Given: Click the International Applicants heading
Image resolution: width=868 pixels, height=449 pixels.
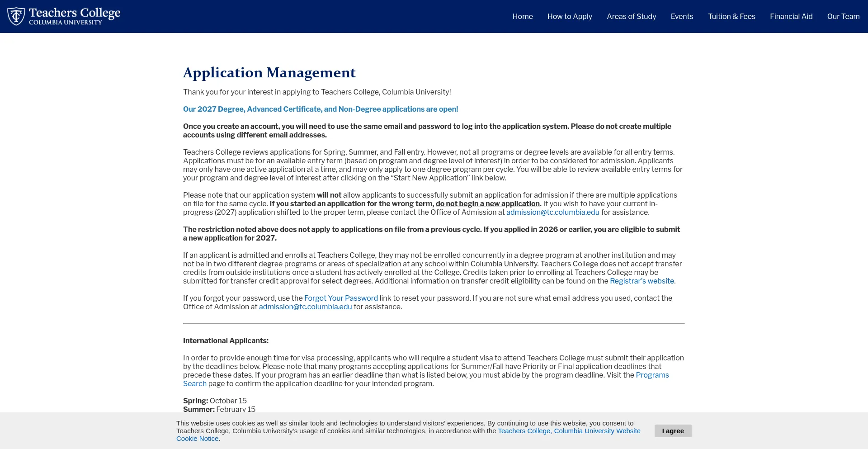Looking at the screenshot, I should (x=226, y=340).
